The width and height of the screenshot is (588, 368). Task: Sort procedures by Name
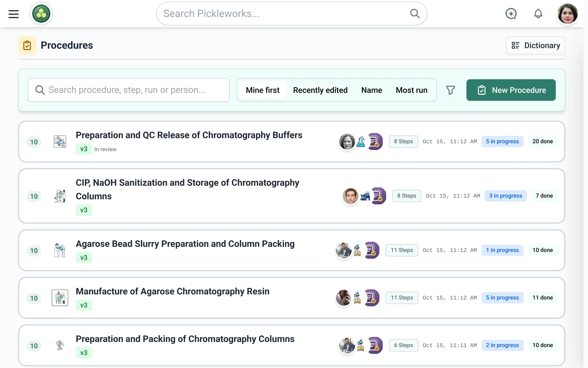click(371, 90)
